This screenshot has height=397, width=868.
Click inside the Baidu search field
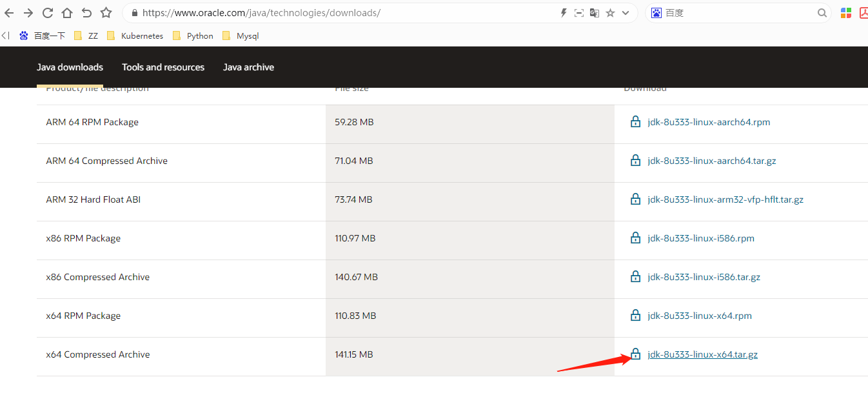tap(739, 13)
